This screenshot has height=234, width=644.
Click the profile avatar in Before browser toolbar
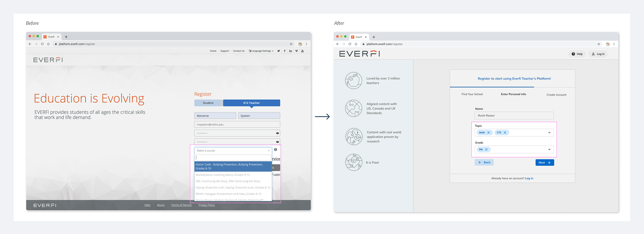(300, 44)
